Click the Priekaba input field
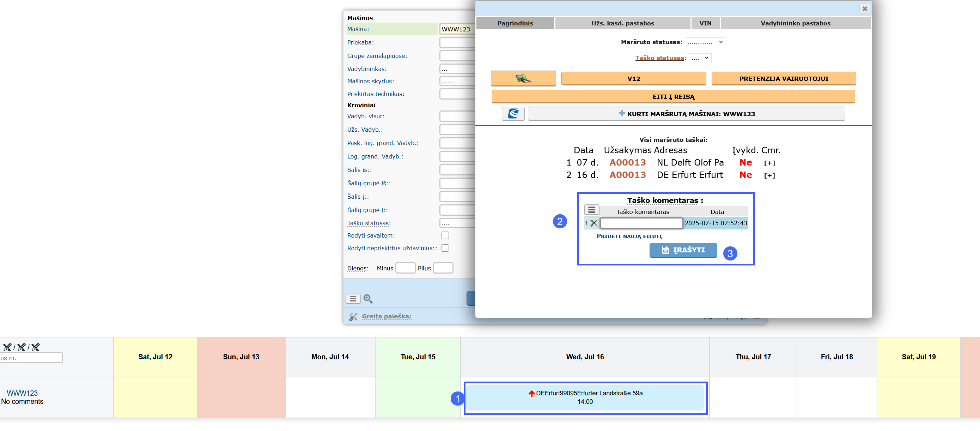 pyautogui.click(x=457, y=42)
